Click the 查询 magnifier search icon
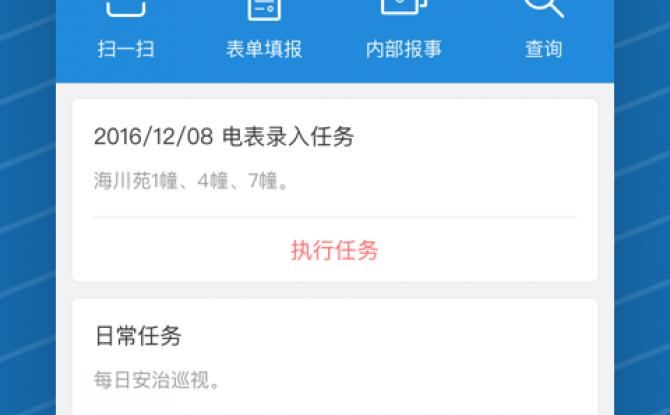670x415 pixels. 544,9
